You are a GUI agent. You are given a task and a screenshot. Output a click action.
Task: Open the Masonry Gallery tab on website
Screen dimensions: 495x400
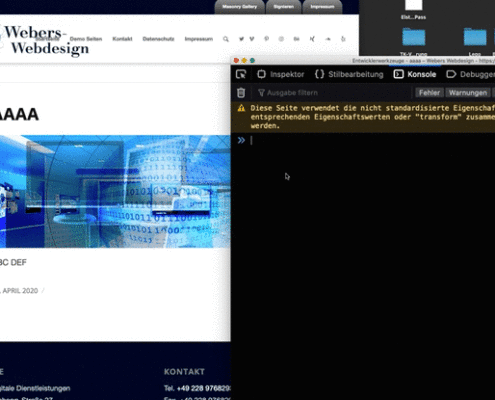point(239,7)
